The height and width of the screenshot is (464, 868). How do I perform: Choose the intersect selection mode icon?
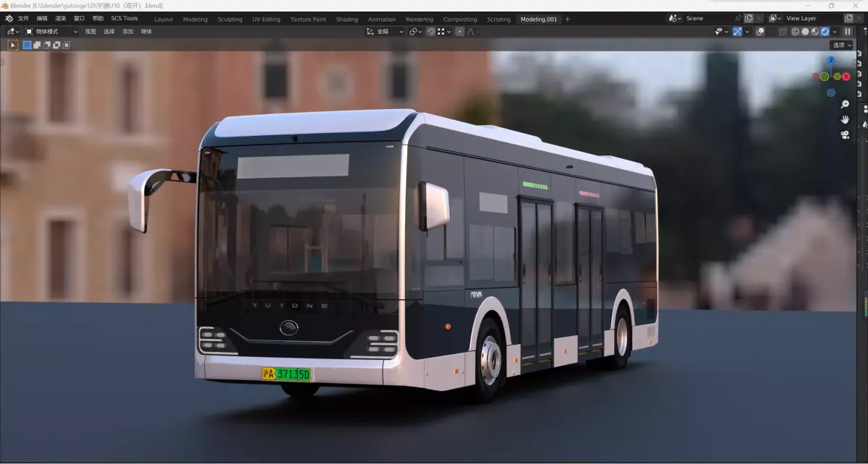67,45
